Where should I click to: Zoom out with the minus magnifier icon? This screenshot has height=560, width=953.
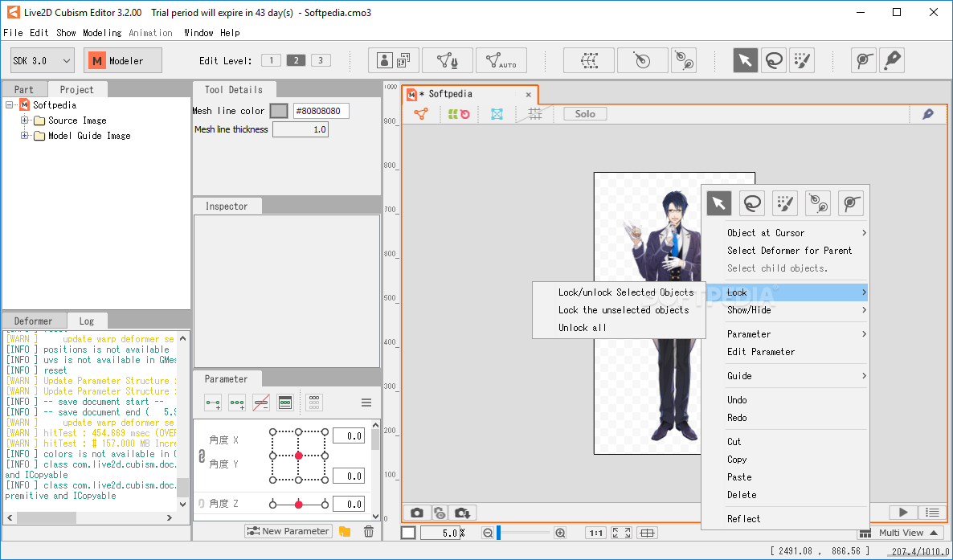tap(488, 533)
